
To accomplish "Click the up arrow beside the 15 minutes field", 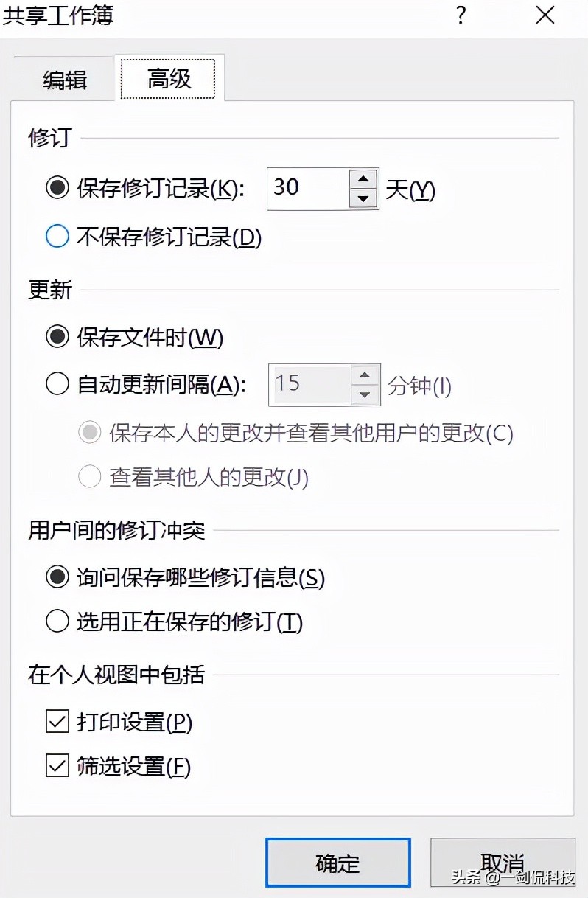I will [x=365, y=374].
